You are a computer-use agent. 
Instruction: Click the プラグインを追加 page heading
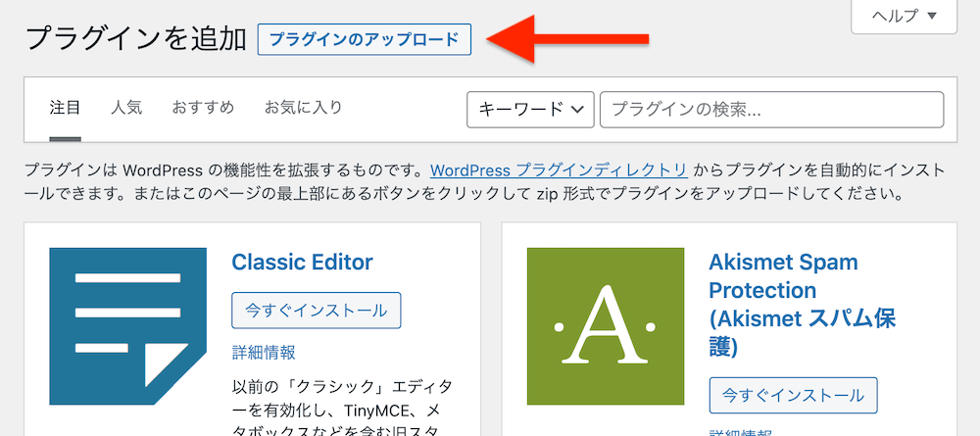136,39
